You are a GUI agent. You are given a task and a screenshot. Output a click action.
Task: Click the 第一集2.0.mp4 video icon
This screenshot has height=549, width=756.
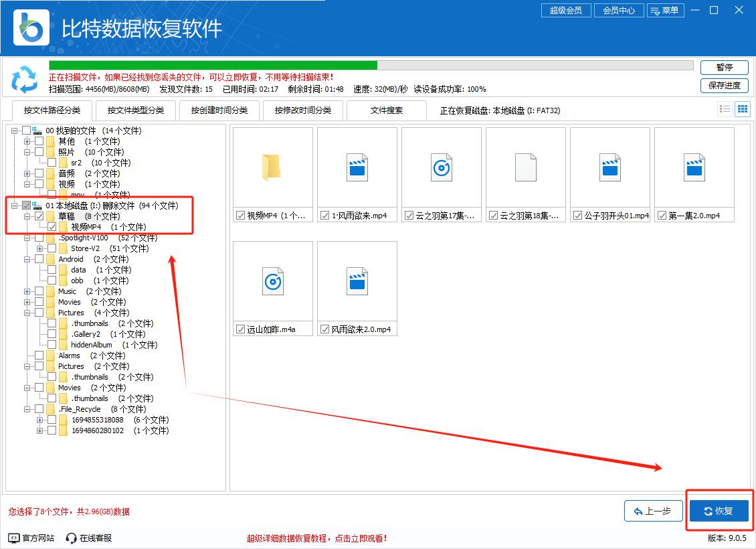click(x=694, y=167)
